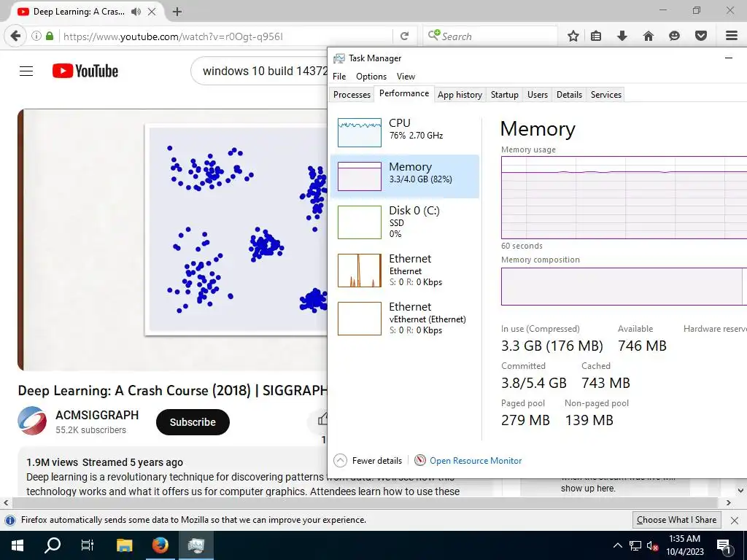Image resolution: width=747 pixels, height=560 pixels.
Task: Open the Windows Start menu
Action: 18,545
